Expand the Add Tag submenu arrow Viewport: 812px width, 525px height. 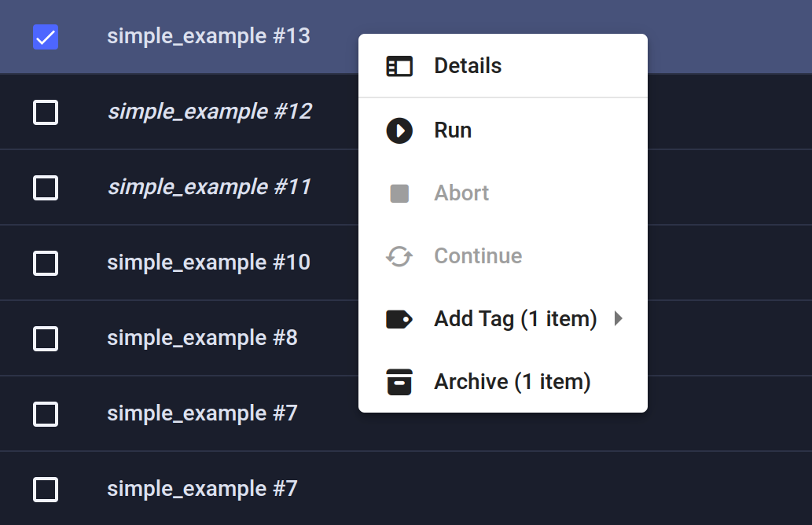(x=619, y=319)
